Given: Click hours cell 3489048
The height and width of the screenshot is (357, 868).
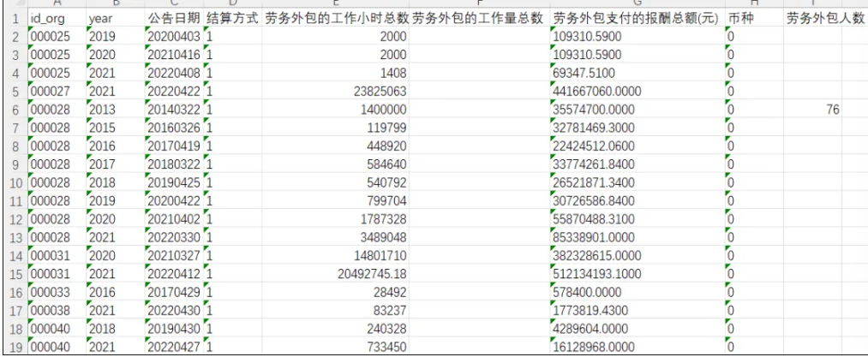Looking at the screenshot, I should [336, 237].
